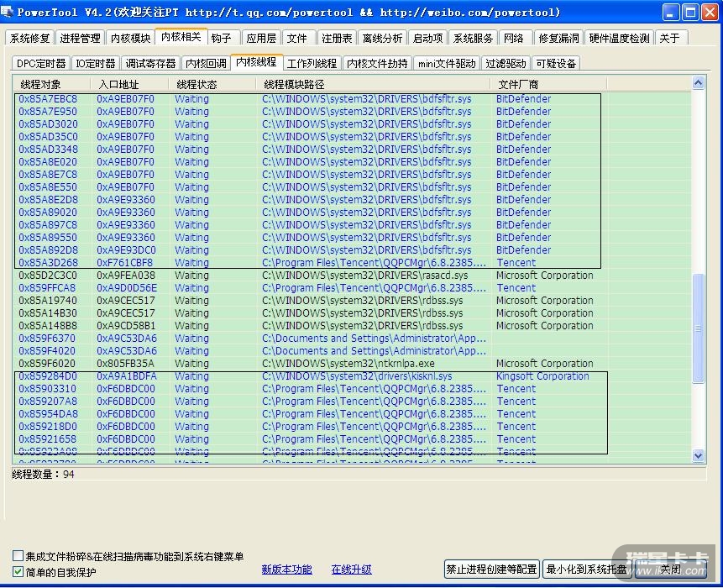
Task: Select thread row 0x85921658
Action: (x=351, y=439)
